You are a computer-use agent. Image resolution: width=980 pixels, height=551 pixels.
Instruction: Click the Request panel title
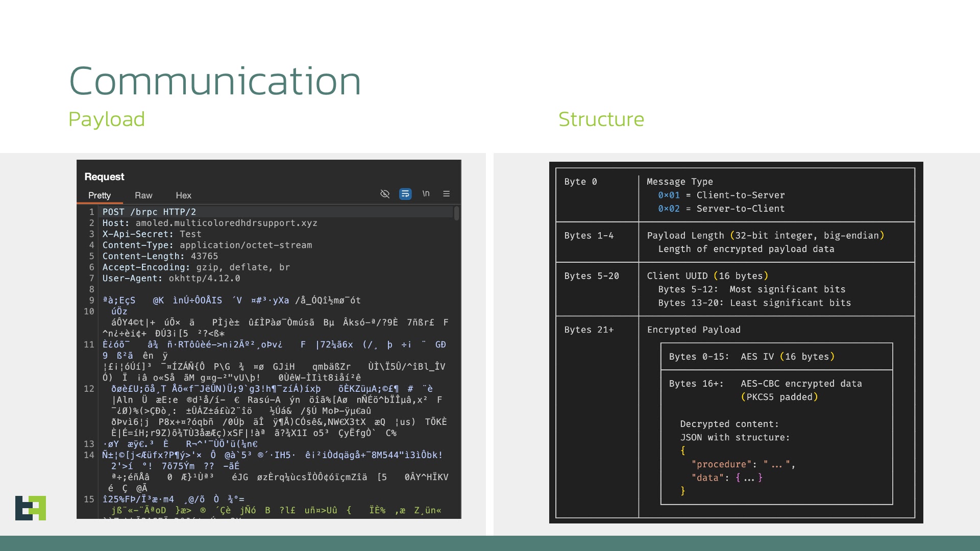104,177
